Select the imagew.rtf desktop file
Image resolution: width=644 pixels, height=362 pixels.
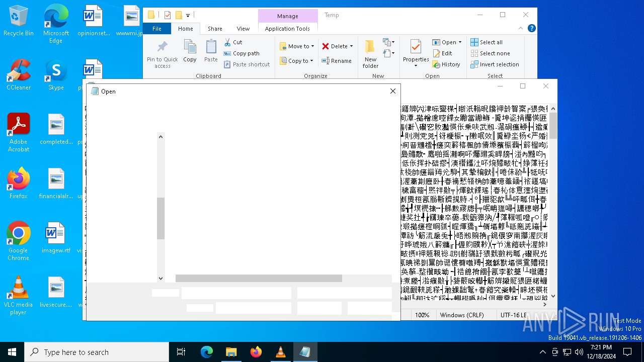[56, 237]
